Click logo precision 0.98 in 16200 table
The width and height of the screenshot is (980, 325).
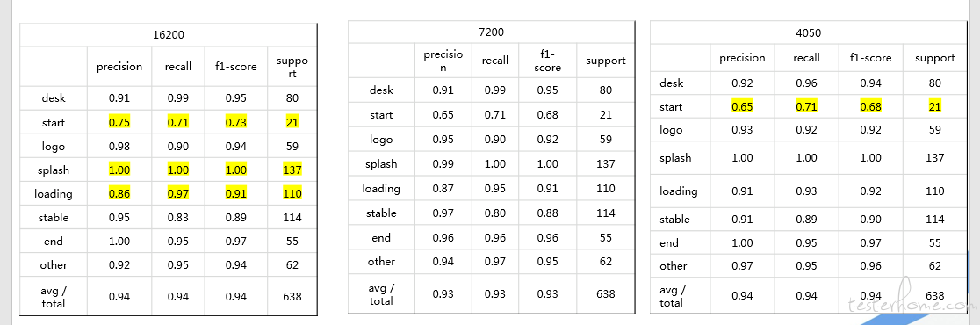pos(119,146)
